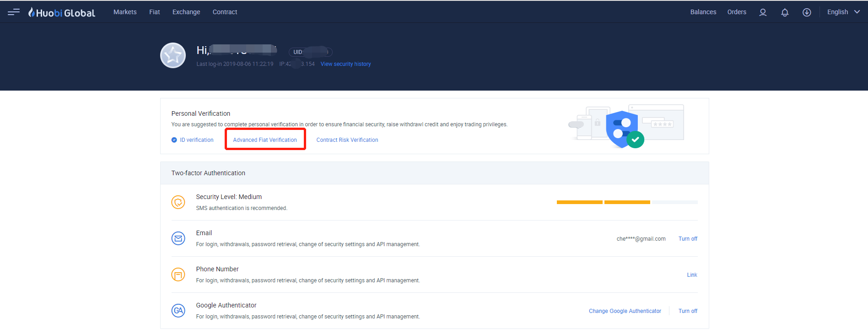The width and height of the screenshot is (868, 334).
Task: Turn off Email authentication
Action: [x=688, y=239]
